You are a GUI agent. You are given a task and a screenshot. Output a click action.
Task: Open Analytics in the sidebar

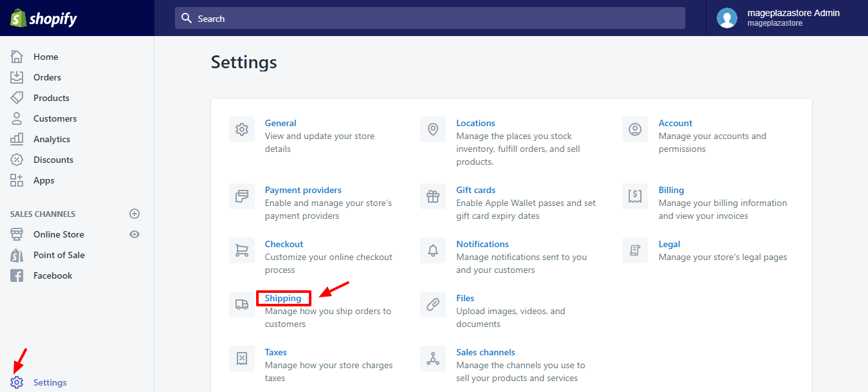coord(51,139)
